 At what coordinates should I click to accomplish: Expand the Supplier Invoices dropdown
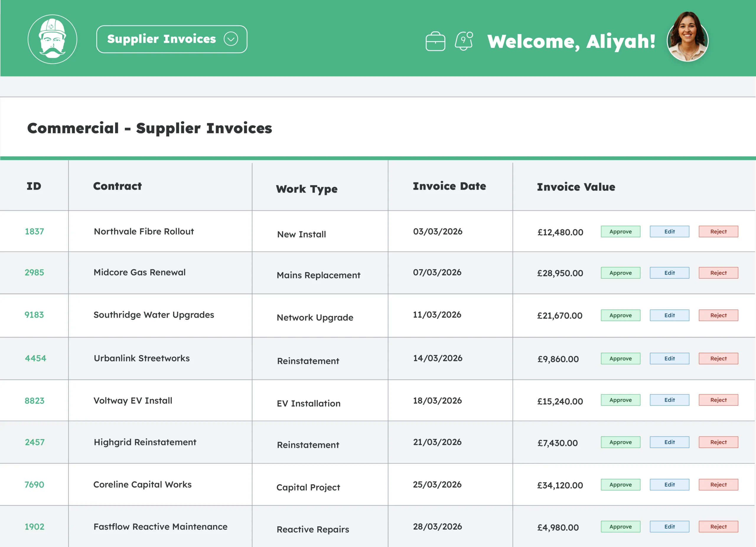click(172, 39)
